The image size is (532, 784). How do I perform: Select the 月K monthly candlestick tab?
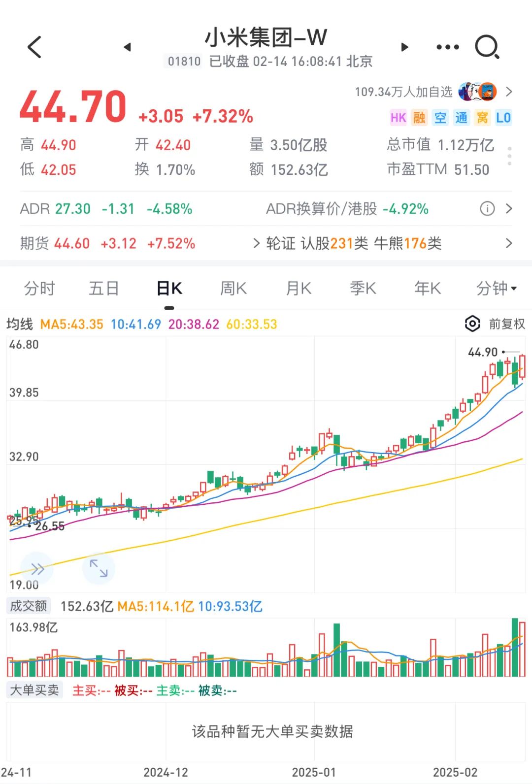[x=299, y=288]
